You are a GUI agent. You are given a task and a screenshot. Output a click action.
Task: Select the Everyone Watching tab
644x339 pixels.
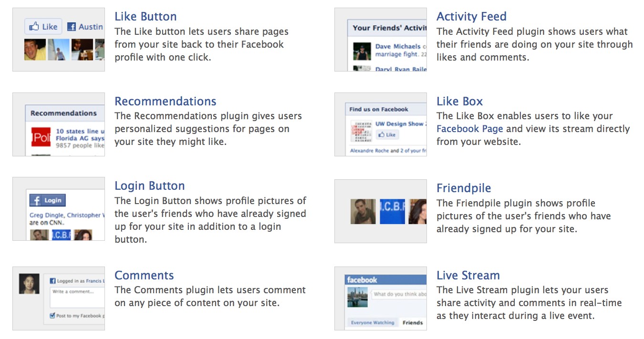(x=373, y=323)
